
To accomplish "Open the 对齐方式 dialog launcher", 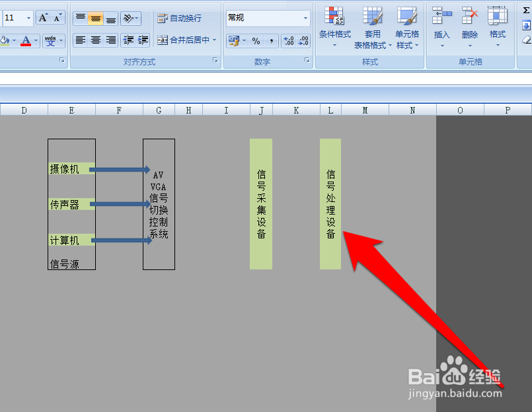I will (x=215, y=60).
